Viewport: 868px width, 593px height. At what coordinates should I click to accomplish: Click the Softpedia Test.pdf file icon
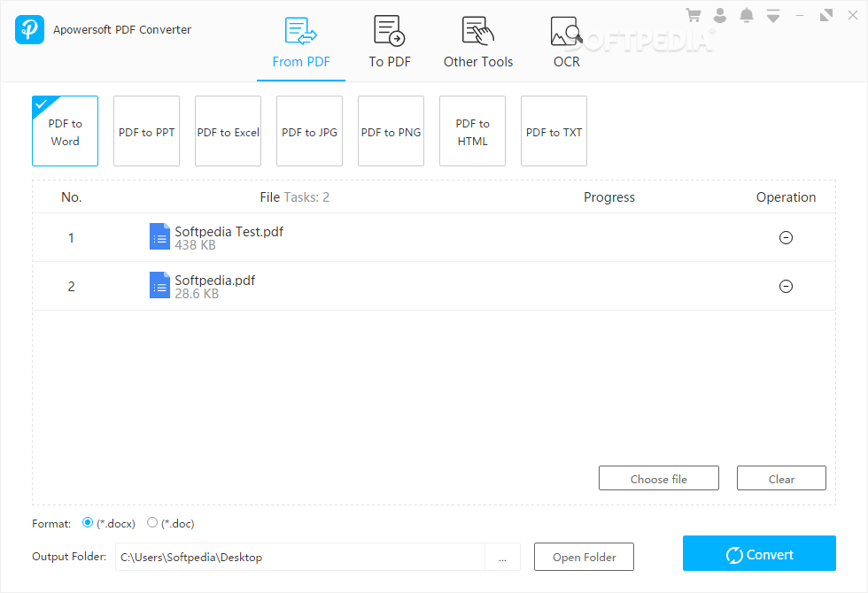(159, 236)
